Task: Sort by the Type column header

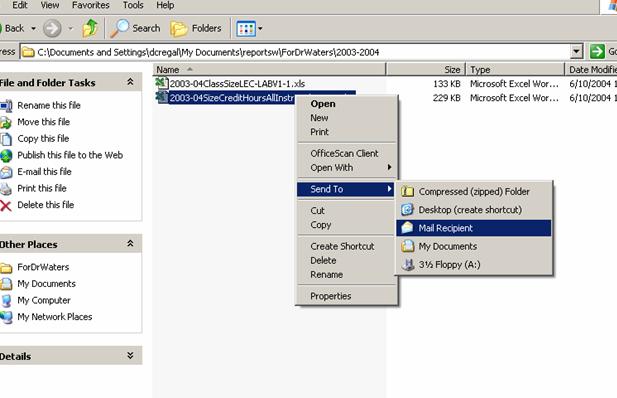Action: [x=515, y=70]
